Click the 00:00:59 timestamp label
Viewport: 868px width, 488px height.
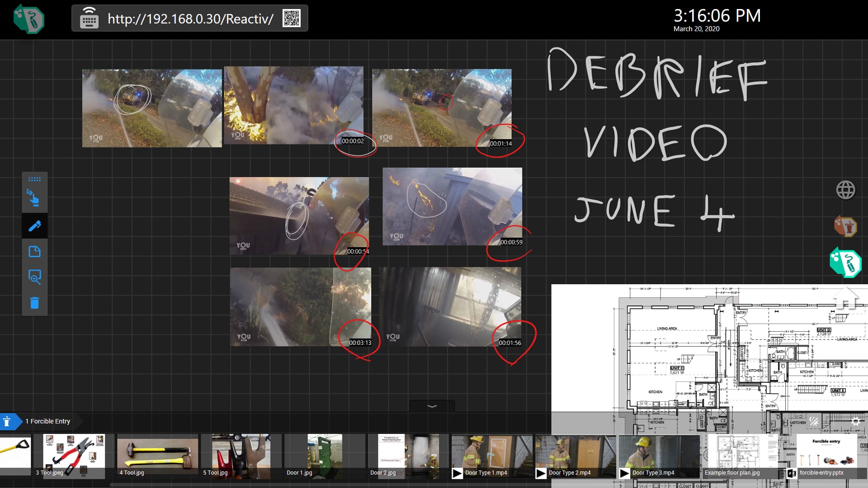[511, 242]
